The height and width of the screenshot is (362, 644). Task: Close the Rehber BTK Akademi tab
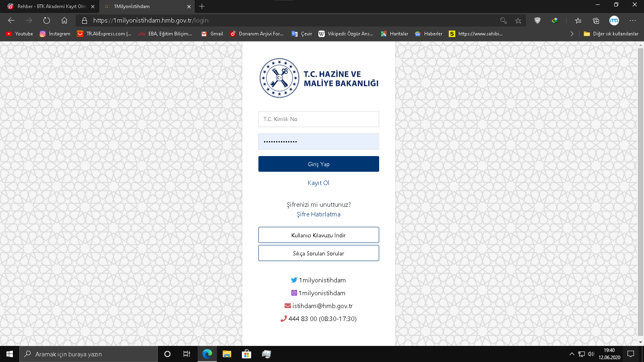coord(93,6)
